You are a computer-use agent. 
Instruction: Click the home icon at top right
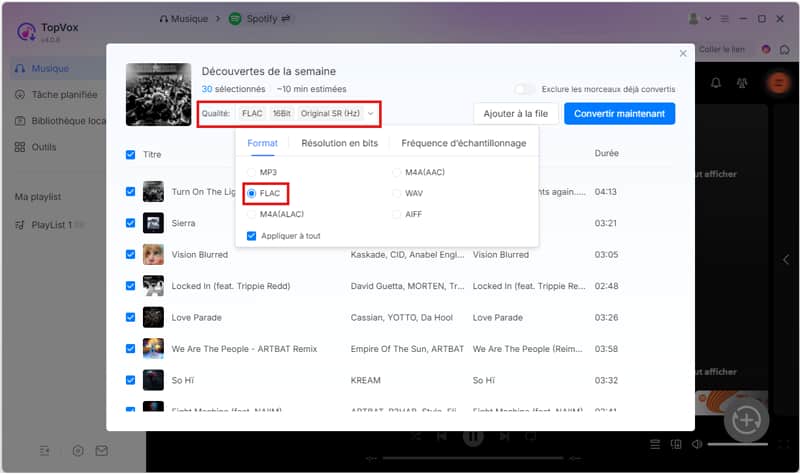(x=785, y=49)
